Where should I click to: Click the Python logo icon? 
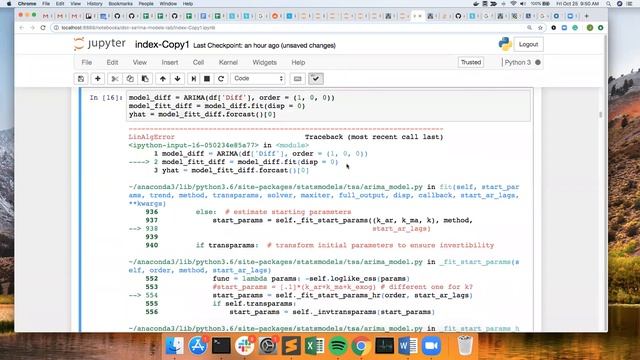coord(505,44)
